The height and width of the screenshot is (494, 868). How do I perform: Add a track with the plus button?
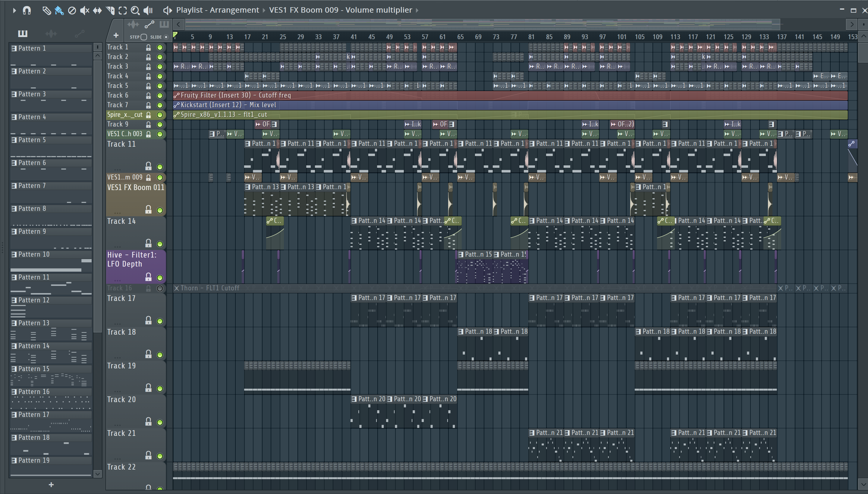[116, 35]
